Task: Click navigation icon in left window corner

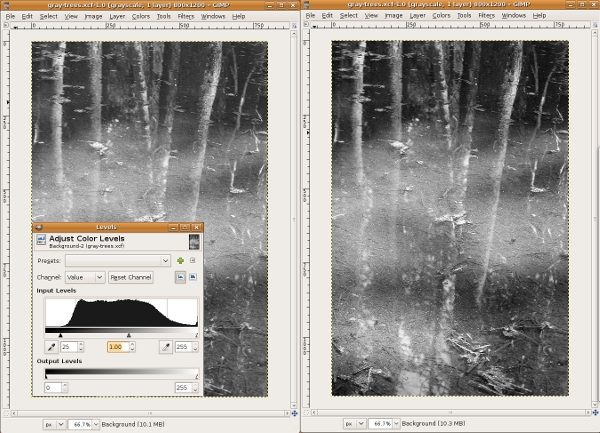Action: 293,411
